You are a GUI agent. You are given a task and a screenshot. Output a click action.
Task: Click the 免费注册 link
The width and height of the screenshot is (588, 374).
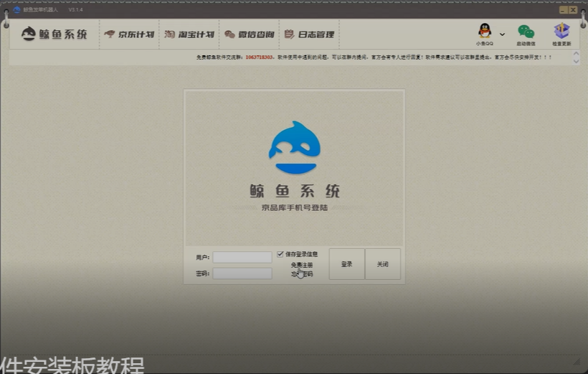302,265
